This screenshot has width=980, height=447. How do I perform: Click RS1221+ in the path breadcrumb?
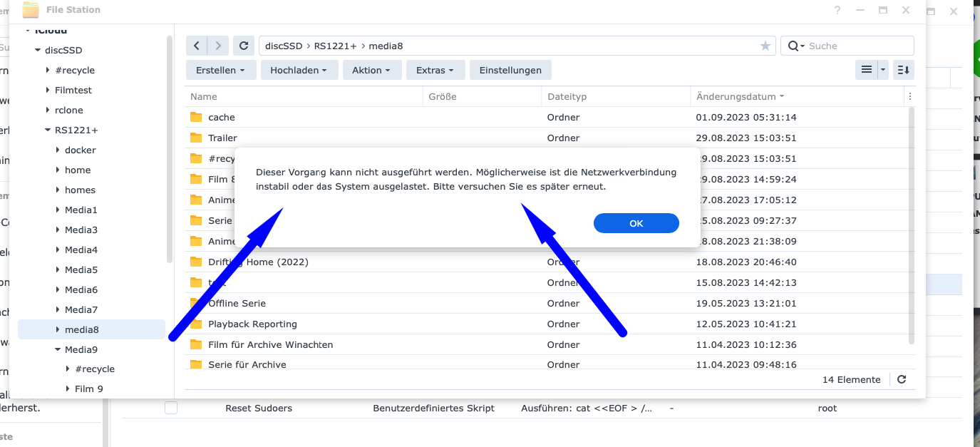335,46
